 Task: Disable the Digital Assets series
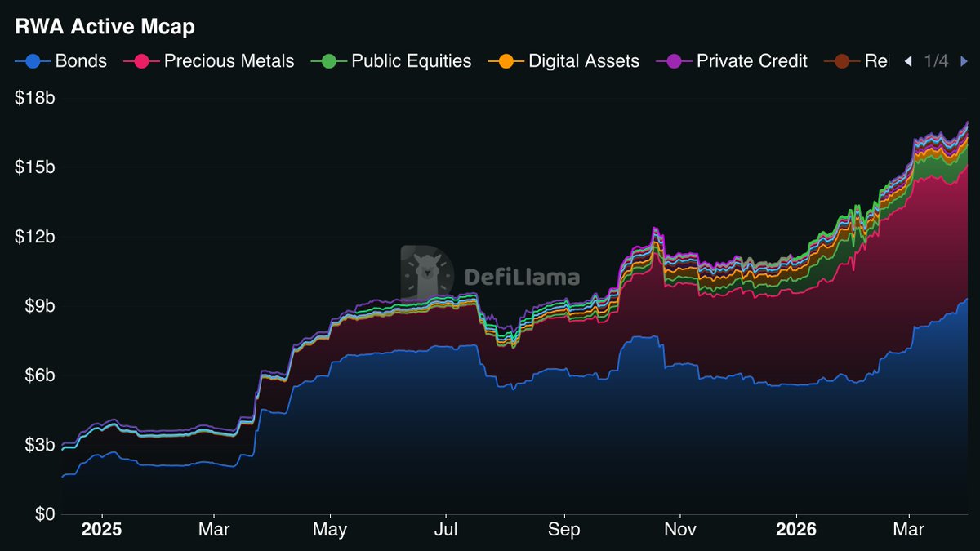click(x=572, y=60)
